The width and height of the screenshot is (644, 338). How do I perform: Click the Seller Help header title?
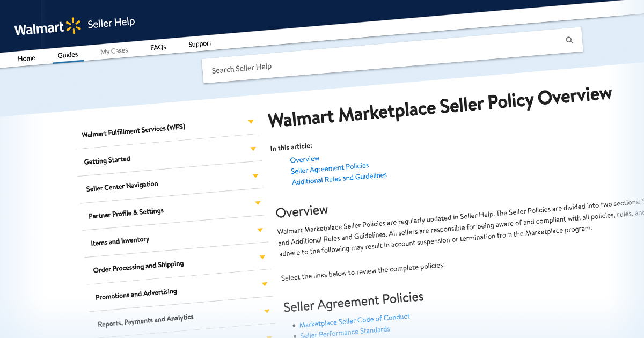[111, 23]
